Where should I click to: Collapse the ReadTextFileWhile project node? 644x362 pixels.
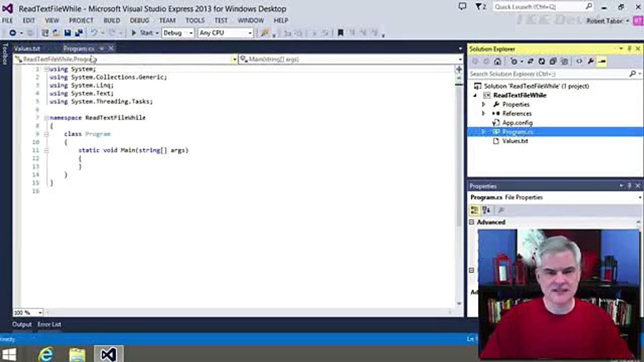click(475, 96)
